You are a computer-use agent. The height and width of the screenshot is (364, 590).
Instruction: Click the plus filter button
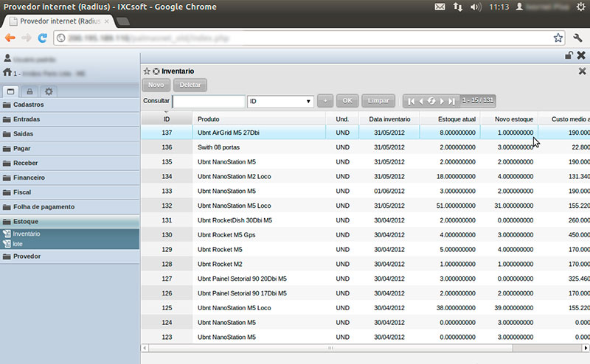click(x=325, y=101)
